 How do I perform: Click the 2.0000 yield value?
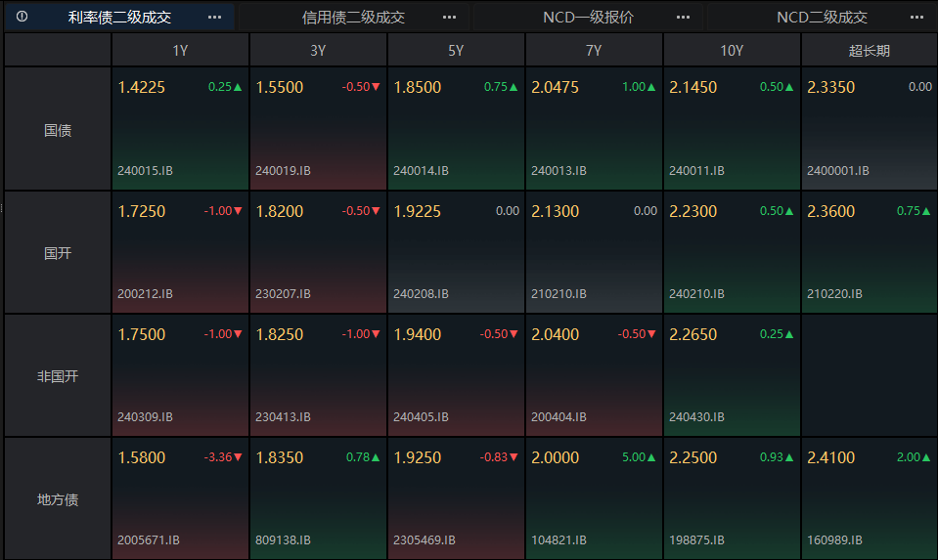pyautogui.click(x=556, y=457)
